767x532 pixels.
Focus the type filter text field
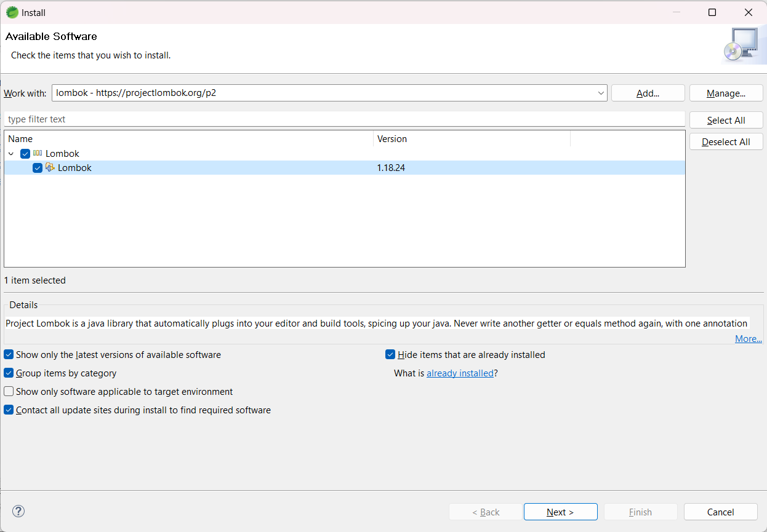click(343, 119)
